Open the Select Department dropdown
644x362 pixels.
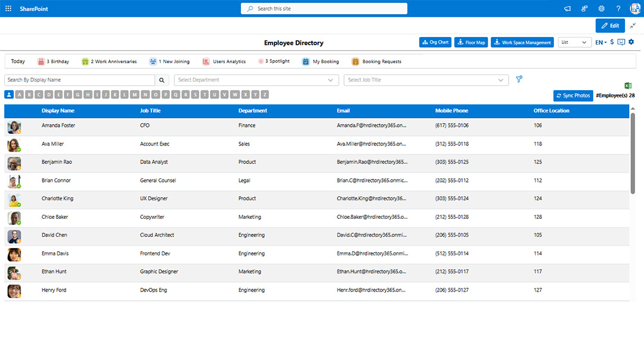[x=256, y=79]
